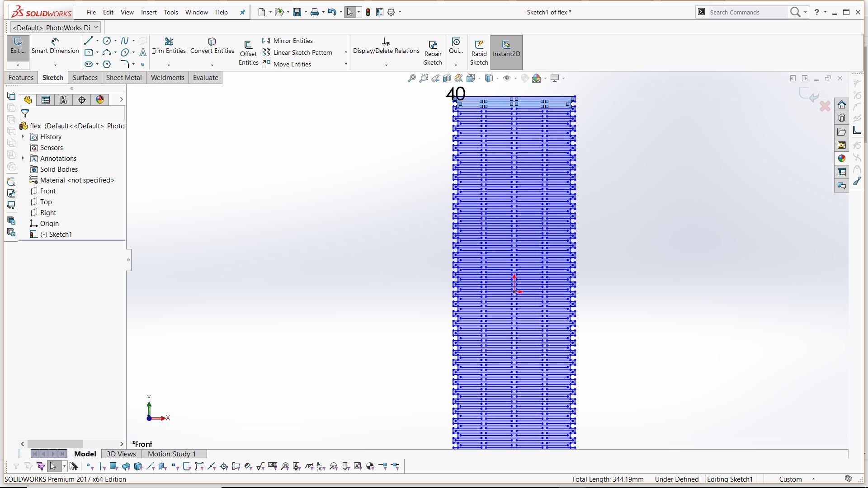Open the Insert menu

click(x=149, y=12)
